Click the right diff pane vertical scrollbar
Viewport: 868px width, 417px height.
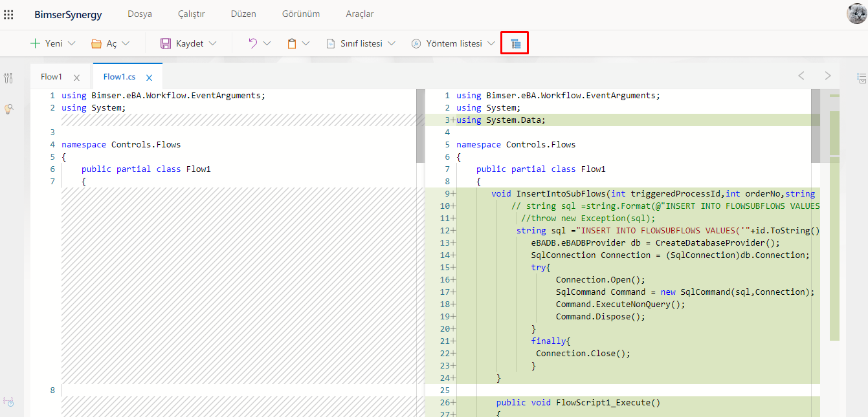point(815,126)
